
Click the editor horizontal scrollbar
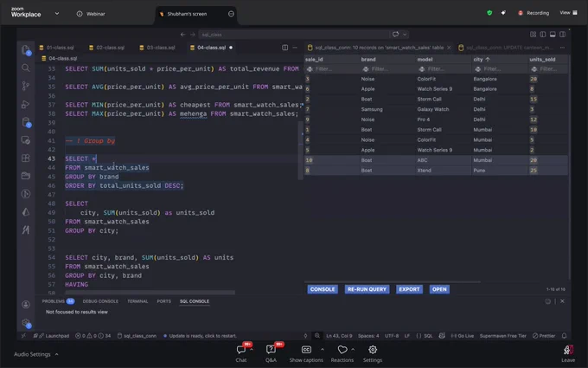point(150,292)
